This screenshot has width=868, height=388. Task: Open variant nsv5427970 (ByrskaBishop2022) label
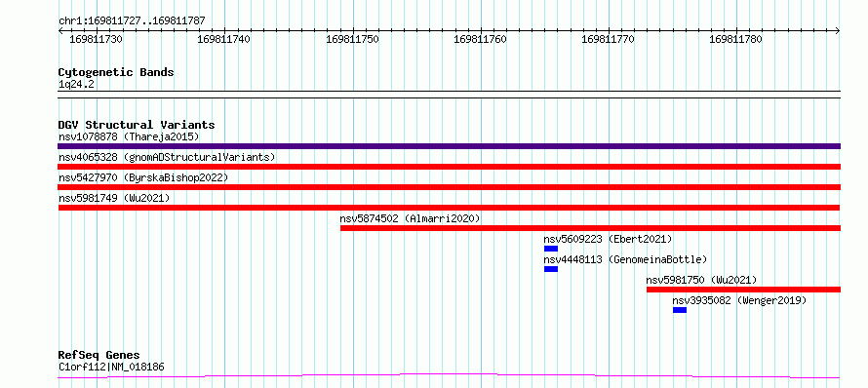click(x=142, y=177)
